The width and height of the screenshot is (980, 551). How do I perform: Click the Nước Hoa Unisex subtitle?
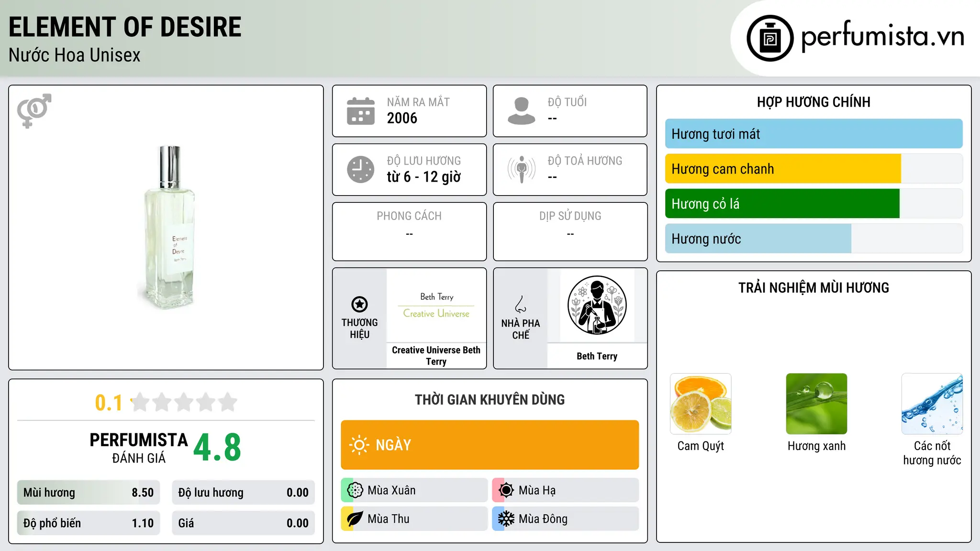click(x=75, y=55)
